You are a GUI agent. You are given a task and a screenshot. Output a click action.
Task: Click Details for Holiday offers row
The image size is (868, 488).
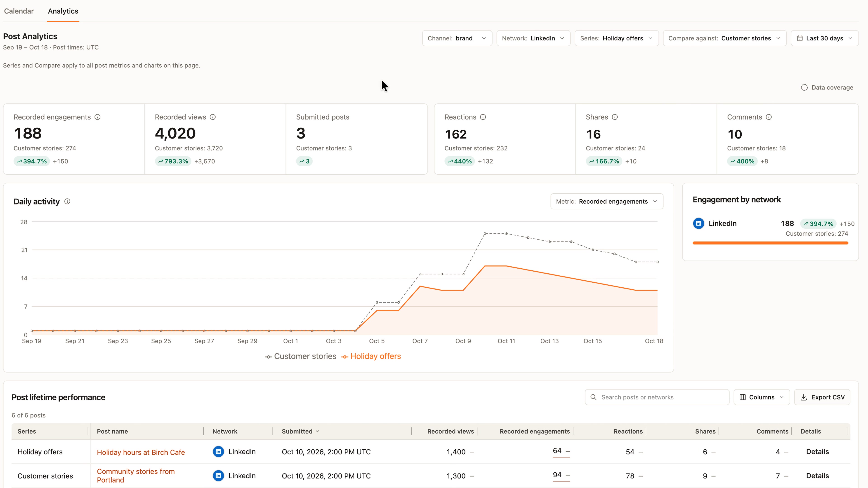tap(817, 452)
